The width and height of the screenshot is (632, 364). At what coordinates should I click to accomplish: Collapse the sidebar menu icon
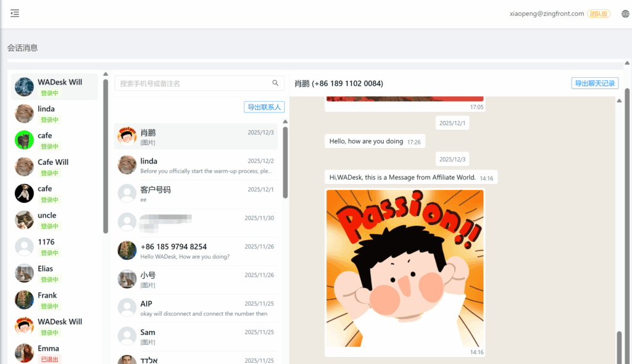click(15, 14)
